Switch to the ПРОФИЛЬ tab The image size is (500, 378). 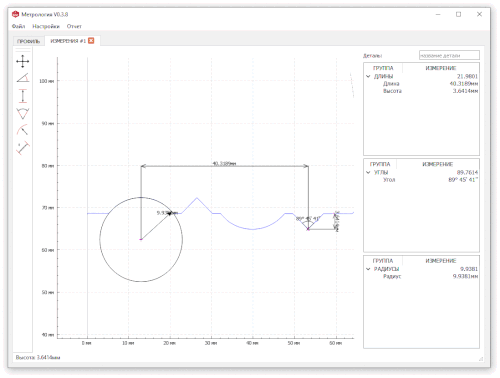28,41
